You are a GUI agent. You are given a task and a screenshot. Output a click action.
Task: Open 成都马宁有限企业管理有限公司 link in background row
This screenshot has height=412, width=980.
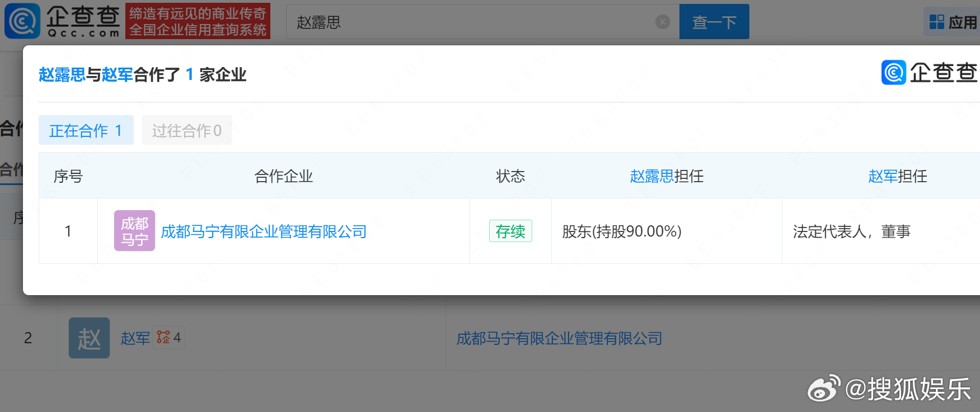click(559, 338)
